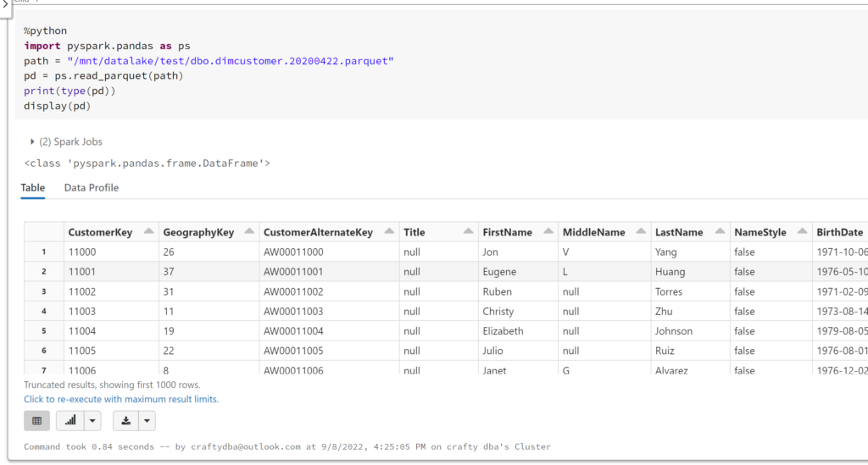Select the class pyspark.pandas.frame.DataFrame output text
Viewport: 868px width, 465px height.
point(147,163)
